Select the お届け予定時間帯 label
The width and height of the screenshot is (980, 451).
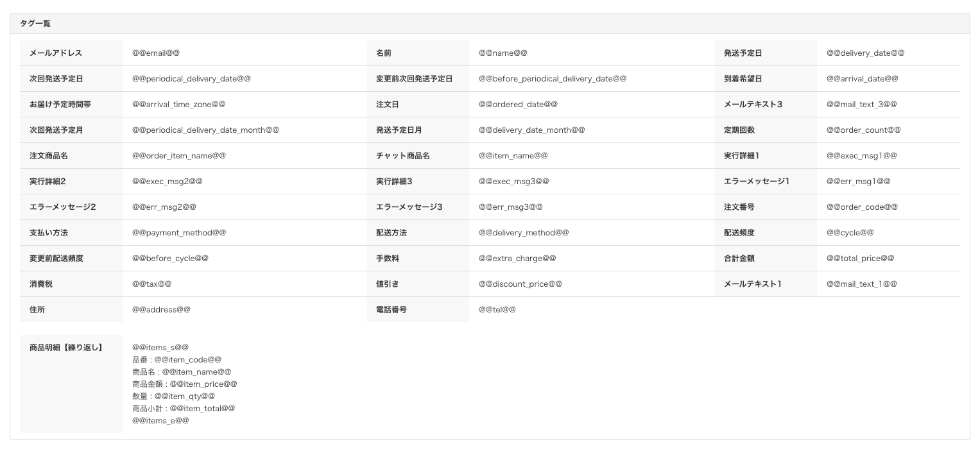60,105
